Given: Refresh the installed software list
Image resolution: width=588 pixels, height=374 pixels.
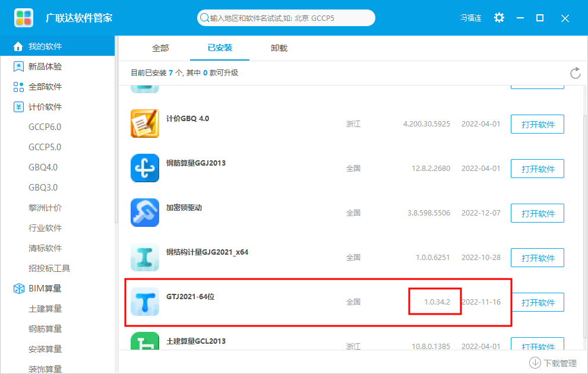Looking at the screenshot, I should (x=576, y=73).
